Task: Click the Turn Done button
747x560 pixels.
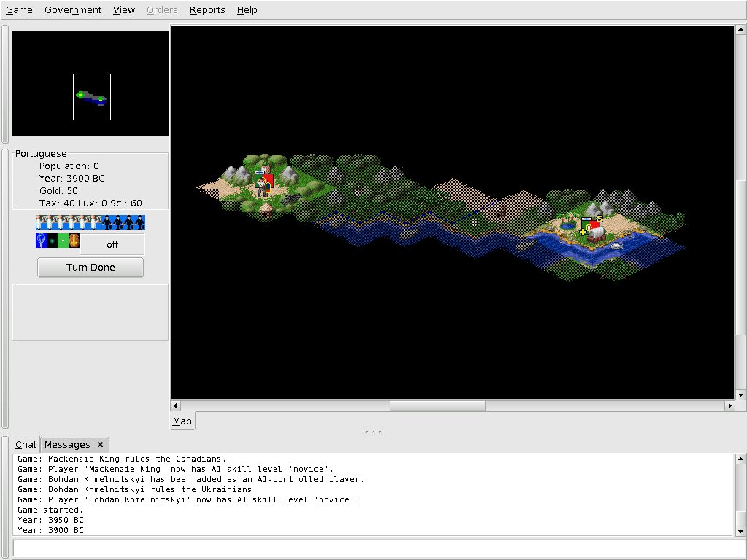Action: point(90,267)
